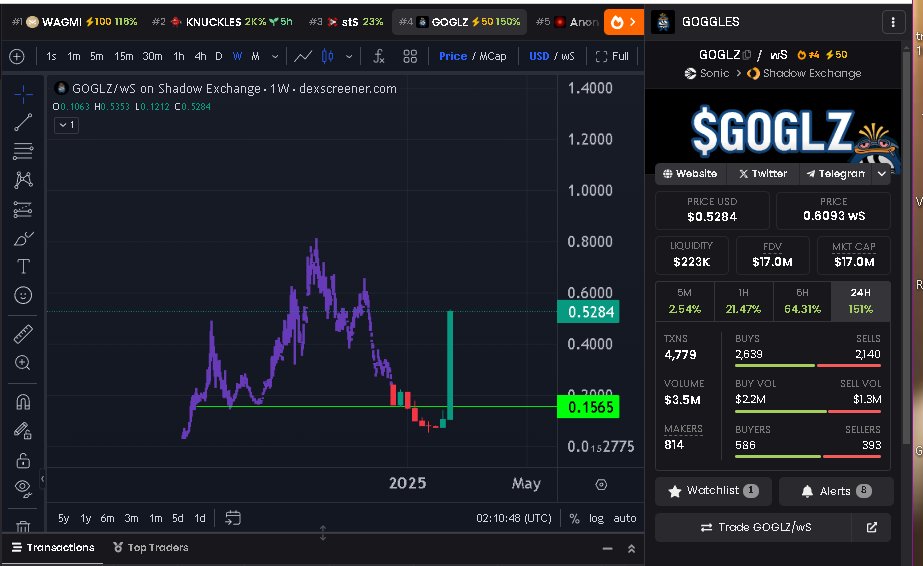Collapse the indicator legend chevron
The image size is (923, 566).
point(66,125)
